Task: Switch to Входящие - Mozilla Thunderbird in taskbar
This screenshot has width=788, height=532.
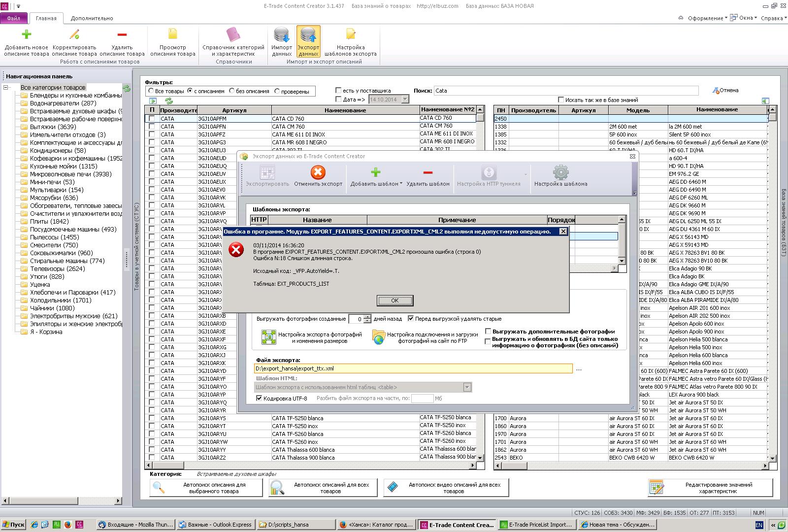Action: (136, 525)
